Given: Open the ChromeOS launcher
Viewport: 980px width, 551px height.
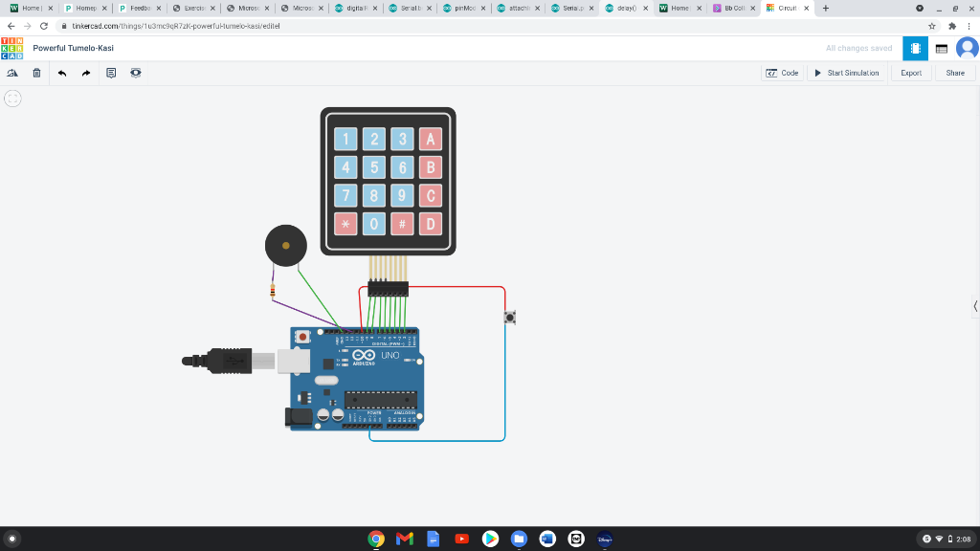Looking at the screenshot, I should coord(11,539).
